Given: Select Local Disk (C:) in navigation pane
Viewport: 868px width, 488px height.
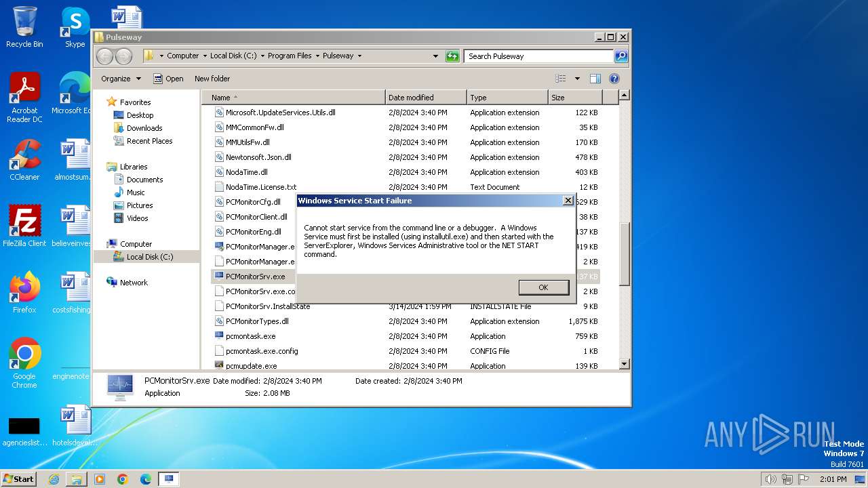Looking at the screenshot, I should click(149, 257).
